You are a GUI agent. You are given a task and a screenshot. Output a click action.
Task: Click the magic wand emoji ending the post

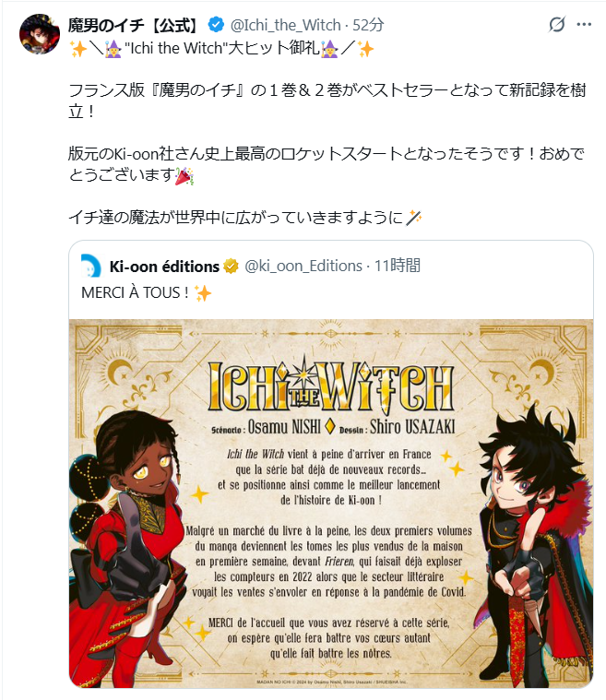pyautogui.click(x=414, y=218)
